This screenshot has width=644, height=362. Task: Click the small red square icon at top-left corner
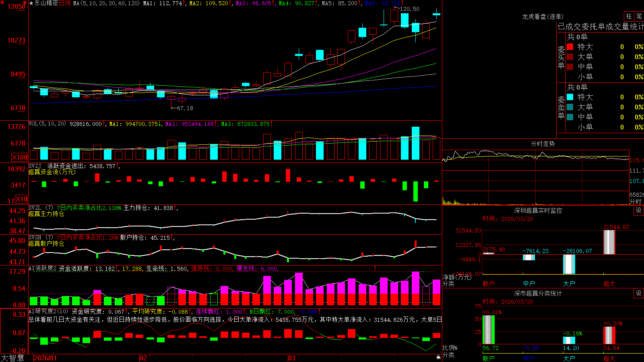click(x=2, y=2)
